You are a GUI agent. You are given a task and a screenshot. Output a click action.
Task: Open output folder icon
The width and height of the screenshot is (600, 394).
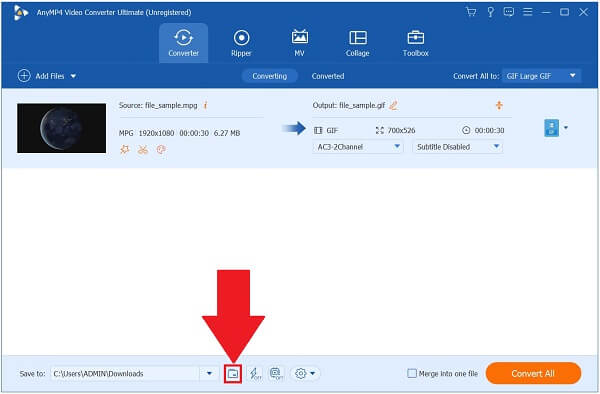point(233,374)
